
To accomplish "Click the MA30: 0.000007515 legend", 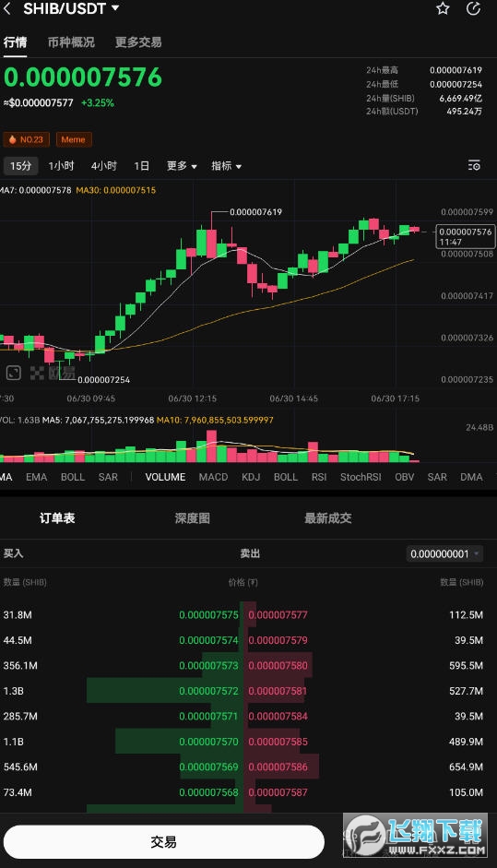I will (x=115, y=190).
